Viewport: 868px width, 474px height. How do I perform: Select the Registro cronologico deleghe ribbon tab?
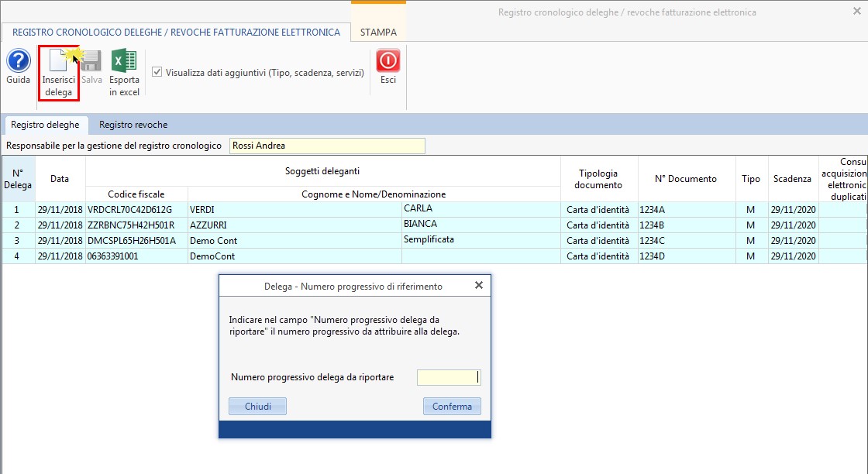[x=176, y=32]
